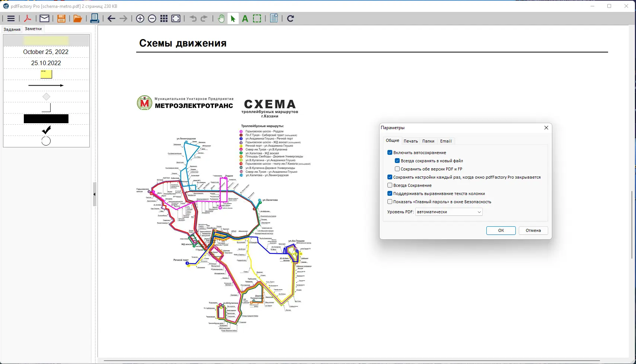The image size is (636, 364).
Task: Enable the 'Всегда Сохранение' checkbox
Action: [x=390, y=185]
